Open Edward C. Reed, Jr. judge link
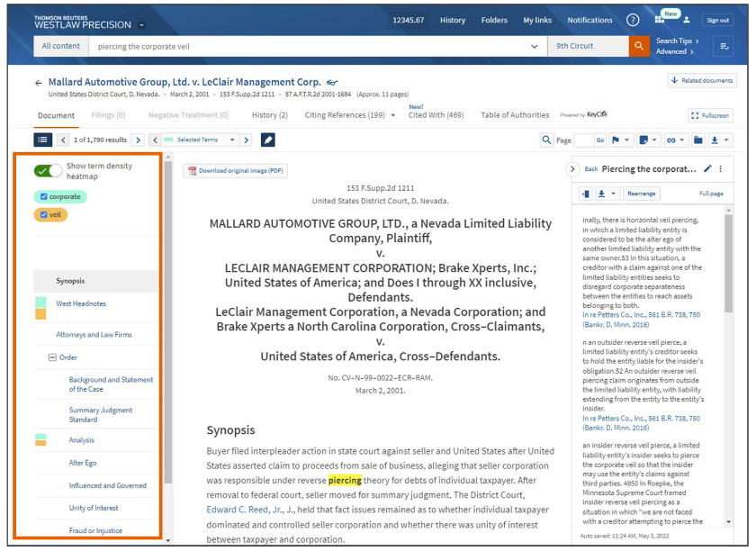Screen dimensions: 756x551 245,510
